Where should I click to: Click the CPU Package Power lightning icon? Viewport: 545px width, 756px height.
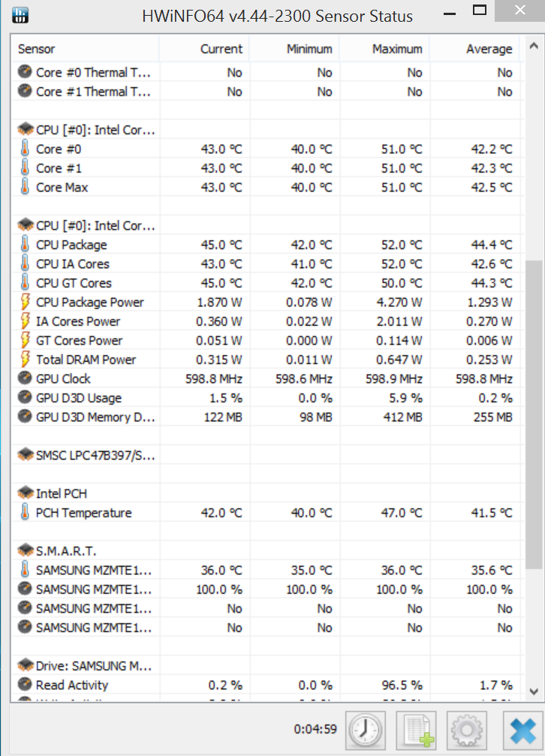[25, 303]
